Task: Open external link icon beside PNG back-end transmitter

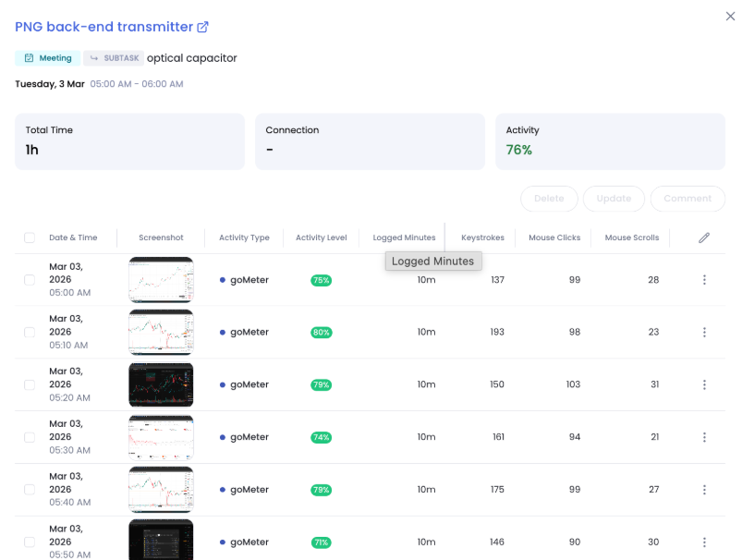Action: (x=203, y=28)
